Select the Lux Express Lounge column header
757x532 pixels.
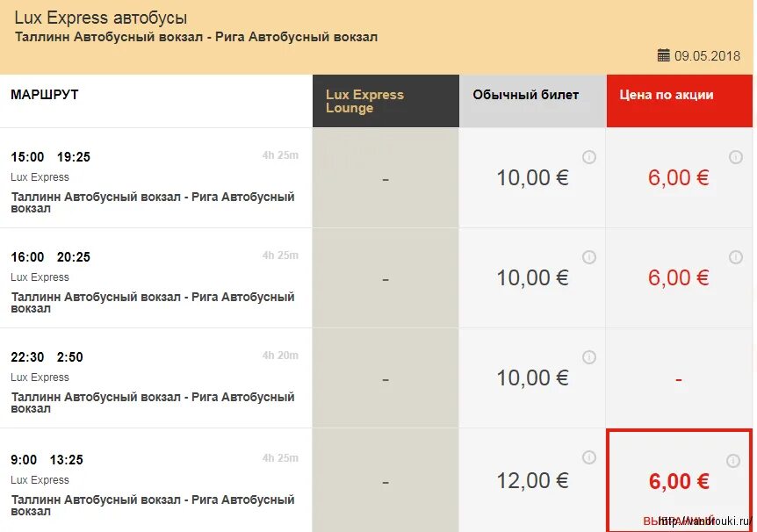click(x=386, y=101)
